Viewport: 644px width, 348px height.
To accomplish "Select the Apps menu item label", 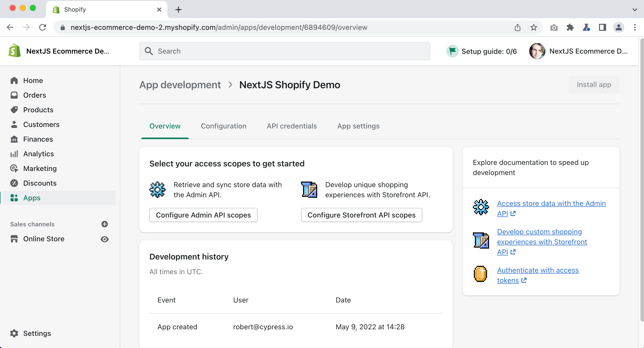I will pyautogui.click(x=32, y=198).
